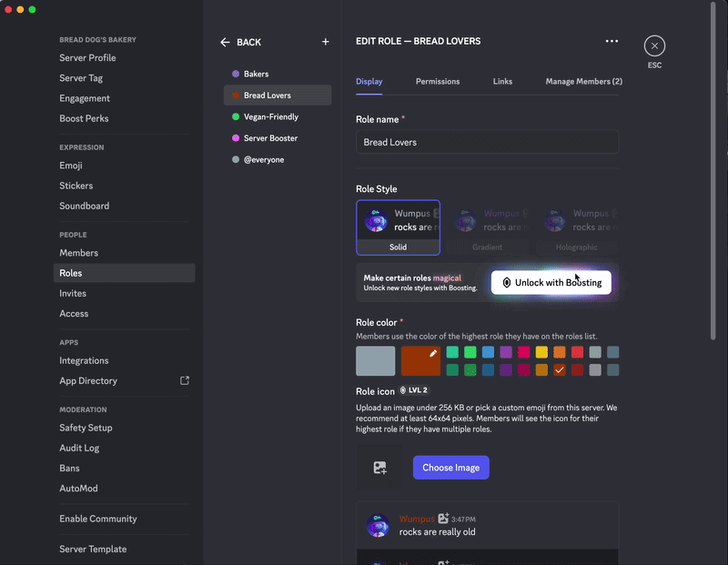The height and width of the screenshot is (565, 728).
Task: Close settings with the ESC circle button
Action: coord(654,46)
